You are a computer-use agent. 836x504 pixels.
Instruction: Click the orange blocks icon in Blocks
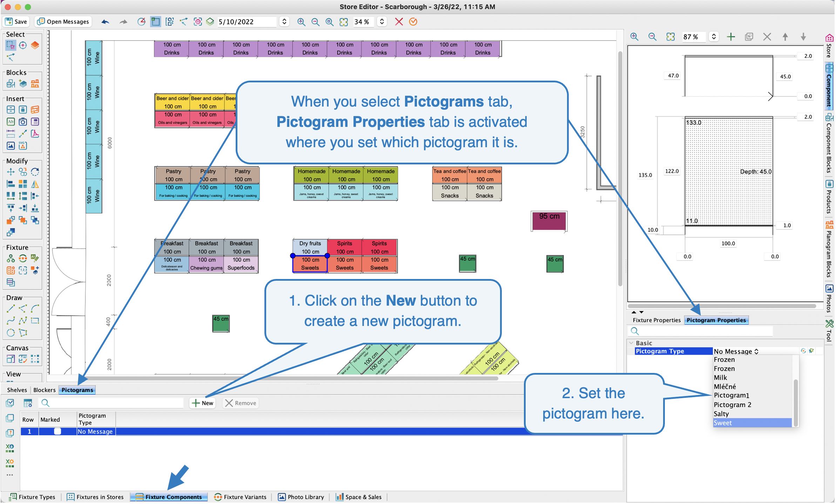(x=35, y=83)
